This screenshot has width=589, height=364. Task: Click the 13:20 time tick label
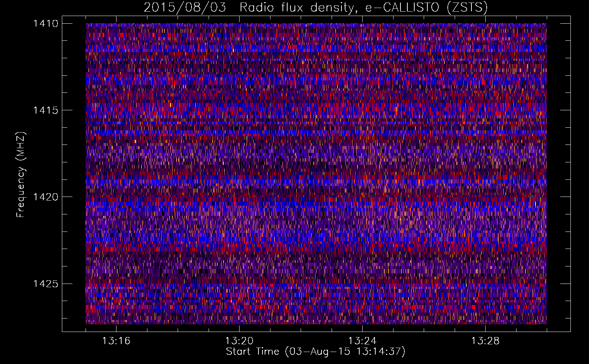coord(239,341)
